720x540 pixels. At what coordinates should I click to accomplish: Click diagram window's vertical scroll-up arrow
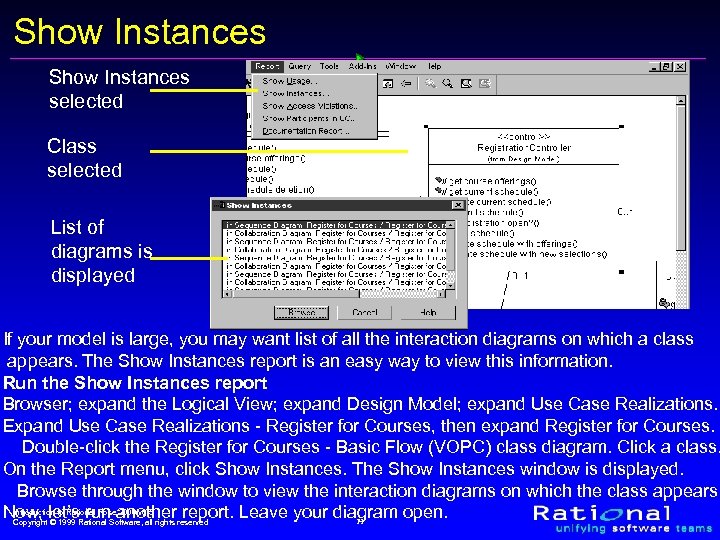[x=681, y=100]
